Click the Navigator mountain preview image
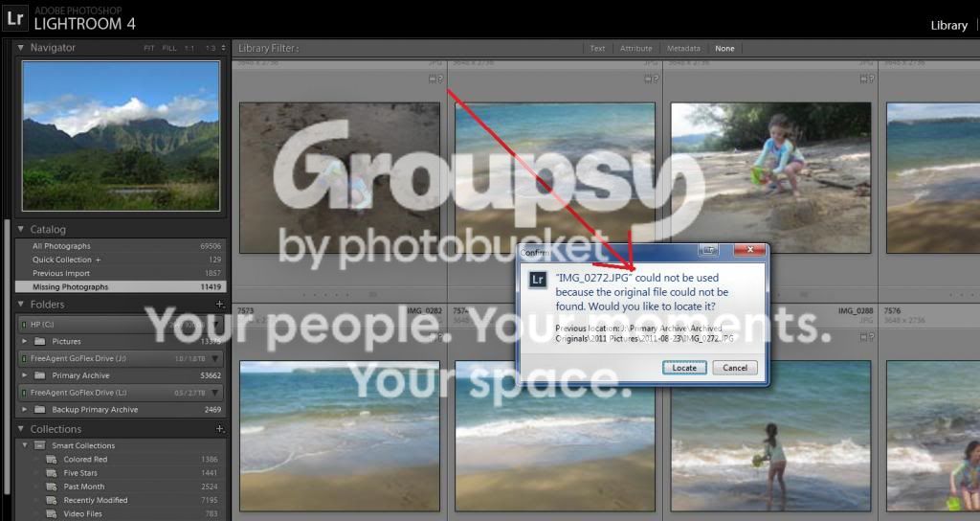The width and height of the screenshot is (980, 521). 122,136
